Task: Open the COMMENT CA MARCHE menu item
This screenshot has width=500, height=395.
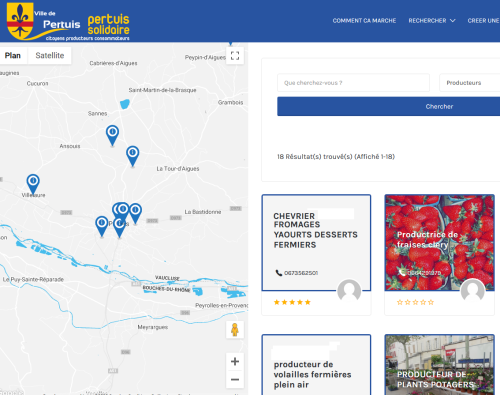Action: [x=364, y=21]
